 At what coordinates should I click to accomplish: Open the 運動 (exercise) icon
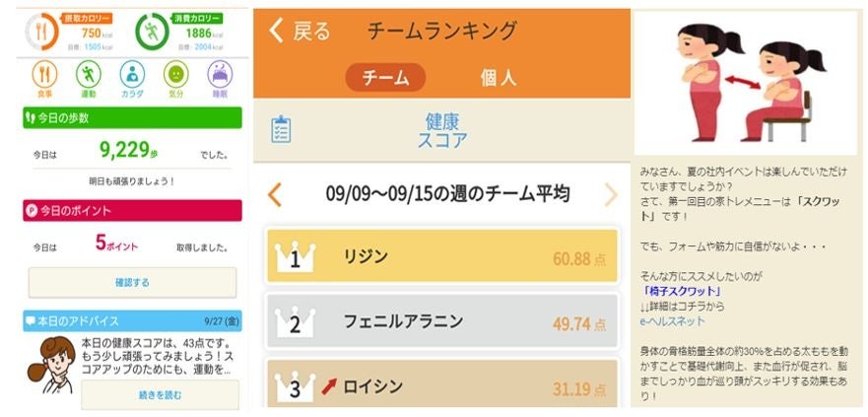click(x=89, y=75)
